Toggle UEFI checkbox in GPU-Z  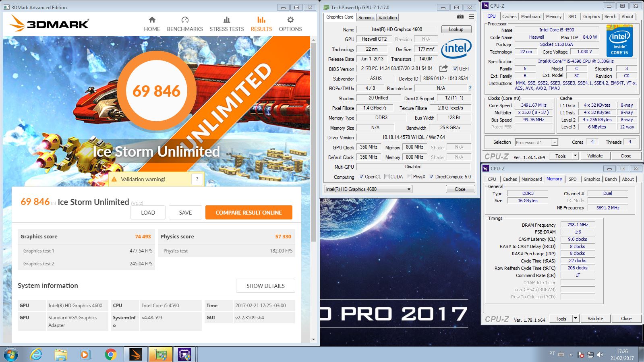[x=455, y=69]
